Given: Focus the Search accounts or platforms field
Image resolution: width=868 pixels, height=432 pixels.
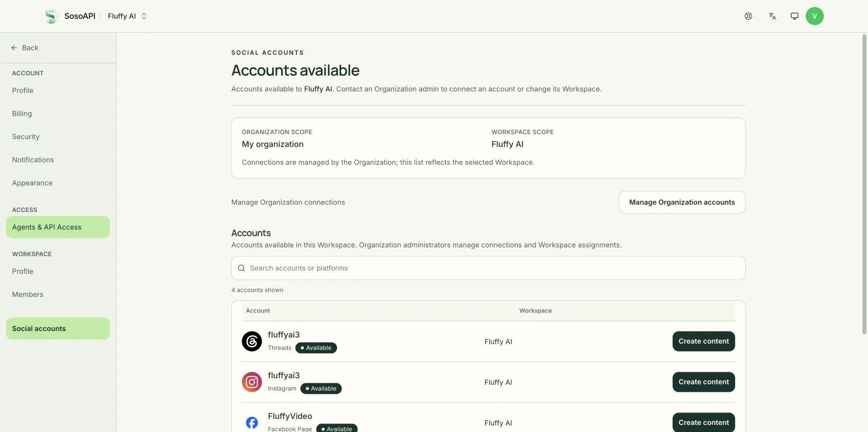Looking at the screenshot, I should coord(488,268).
